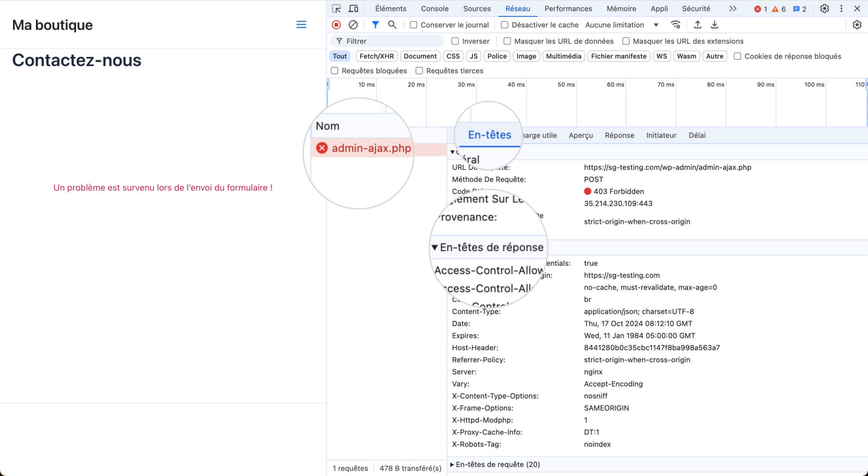This screenshot has width=868, height=476.
Task: Clear the network log
Action: (353, 25)
